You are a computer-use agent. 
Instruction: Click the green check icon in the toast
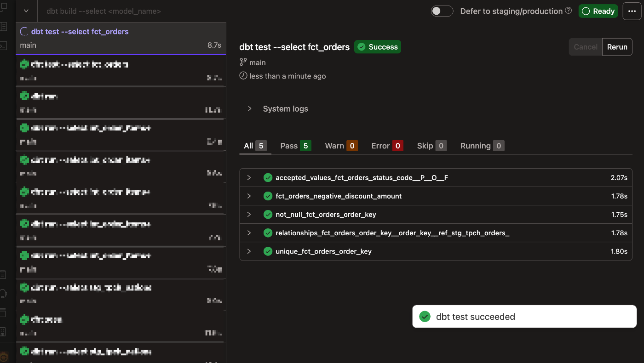tap(425, 317)
